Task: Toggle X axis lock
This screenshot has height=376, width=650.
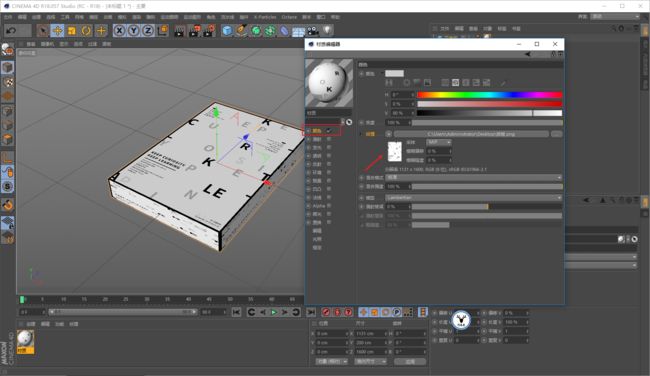Action: coord(119,31)
